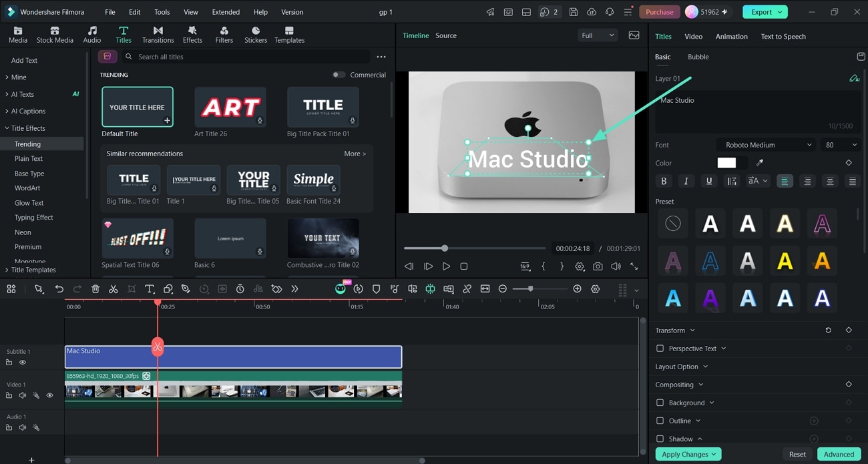Click the Search all titles field
868x464 pixels.
[x=245, y=57]
